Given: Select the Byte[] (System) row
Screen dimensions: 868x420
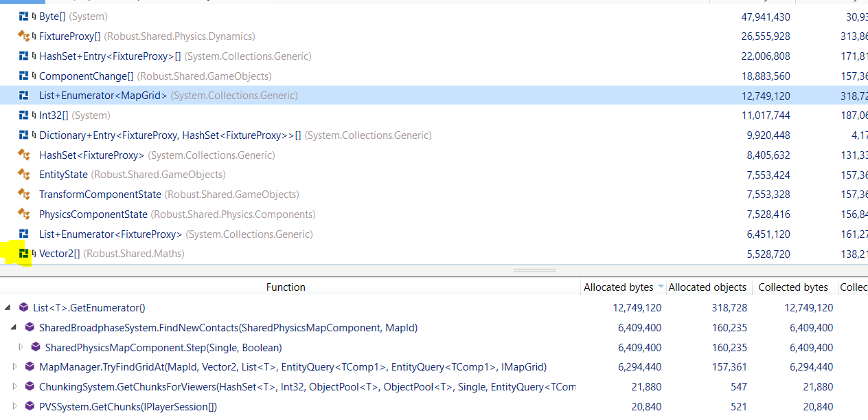Looking at the screenshot, I should [434, 16].
